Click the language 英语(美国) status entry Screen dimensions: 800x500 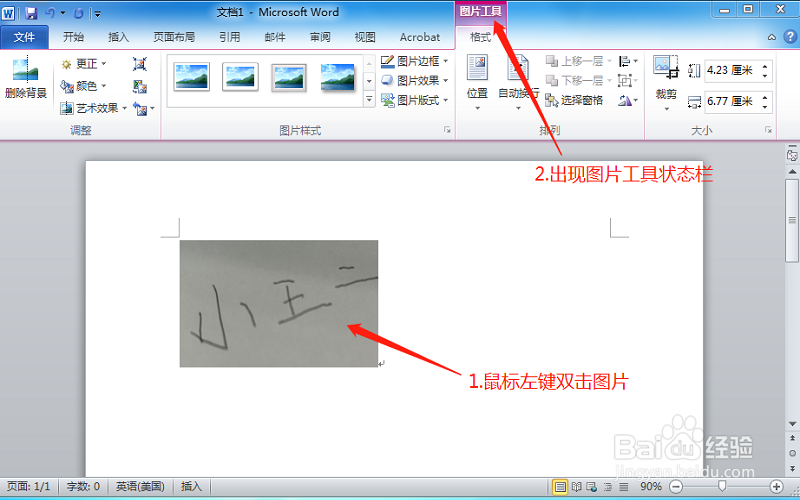tap(140, 487)
